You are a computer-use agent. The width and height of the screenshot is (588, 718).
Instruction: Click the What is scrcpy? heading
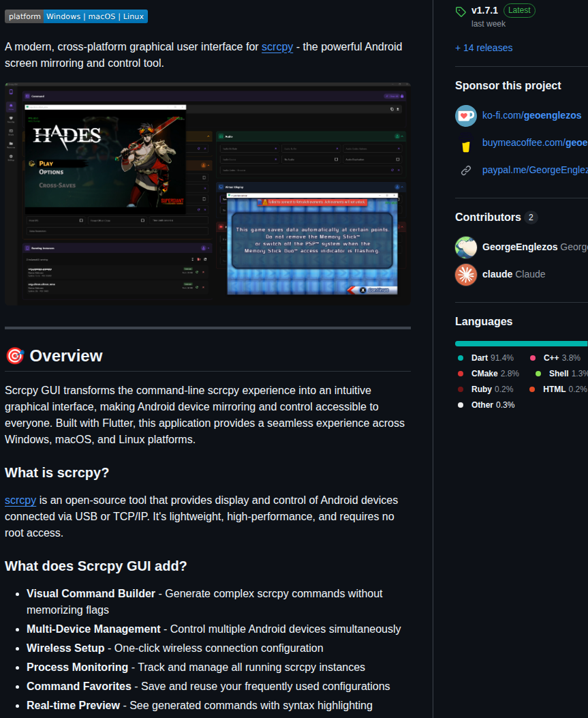coord(57,473)
